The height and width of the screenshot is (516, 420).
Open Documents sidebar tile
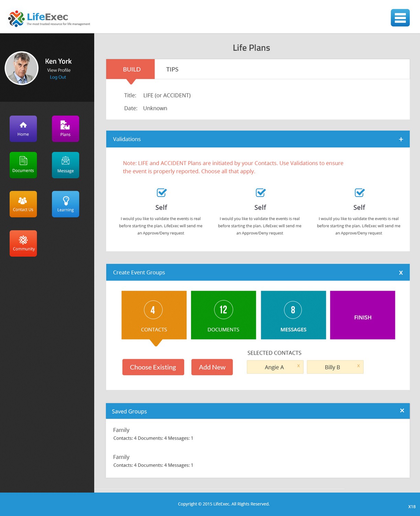coord(23,165)
